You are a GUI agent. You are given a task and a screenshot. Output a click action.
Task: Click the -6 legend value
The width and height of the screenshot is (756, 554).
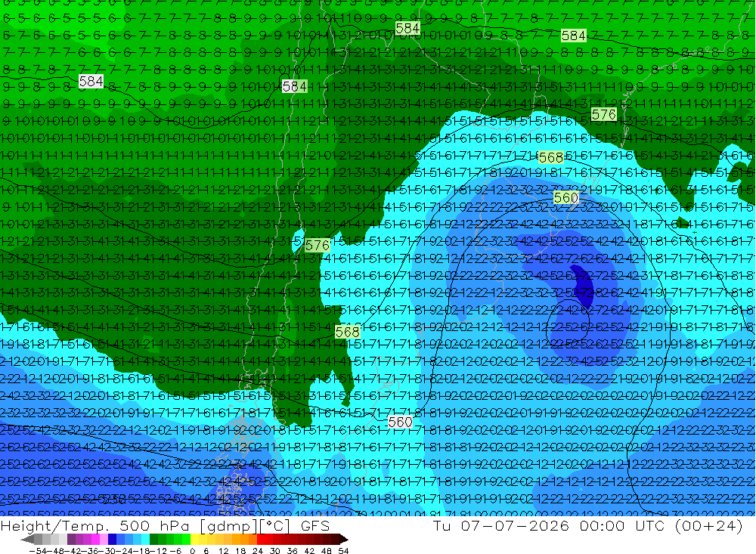(x=175, y=551)
